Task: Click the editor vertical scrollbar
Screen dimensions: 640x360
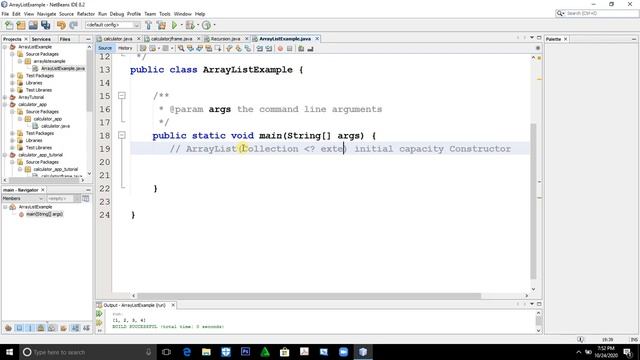Action: tap(533, 200)
